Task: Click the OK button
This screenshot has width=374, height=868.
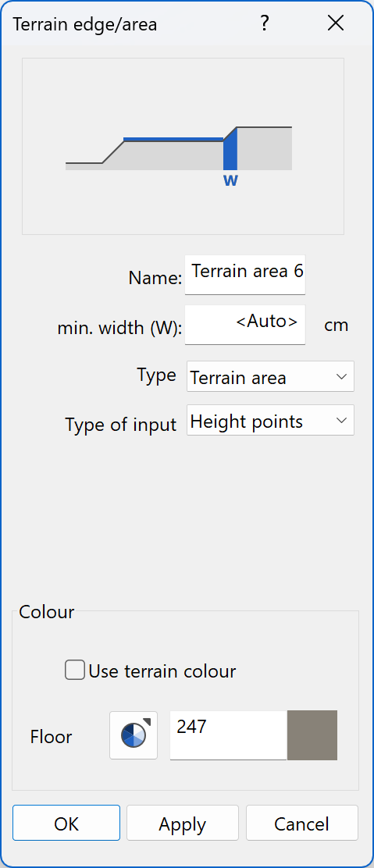Action: pyautogui.click(x=66, y=824)
